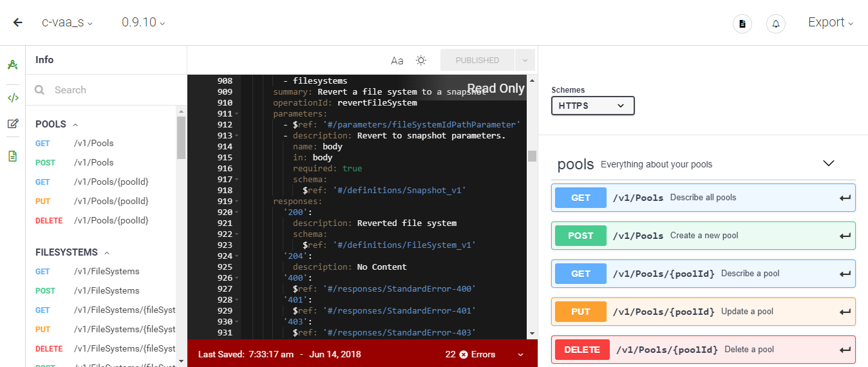This screenshot has height=367, width=868.
Task: Collapse the FILESYSTEMS navigation group
Action: click(107, 253)
